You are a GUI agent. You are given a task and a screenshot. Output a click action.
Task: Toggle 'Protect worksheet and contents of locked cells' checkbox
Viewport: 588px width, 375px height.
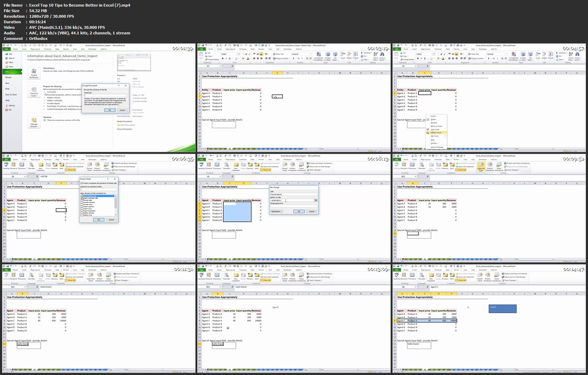pos(82,183)
